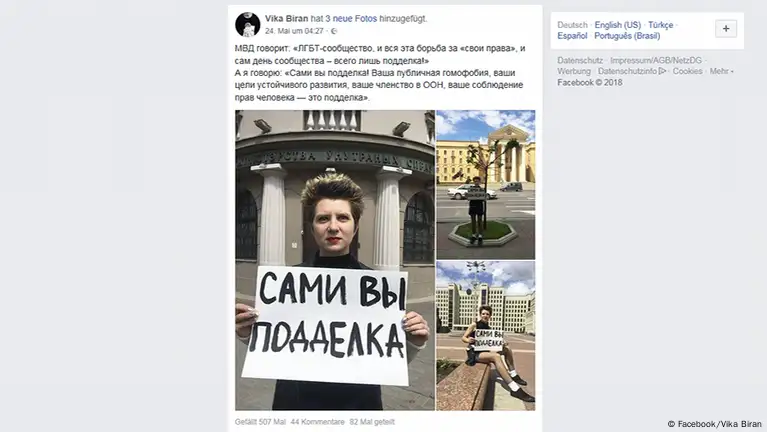The image size is (767, 432).
Task: Open the Vika Biran profile name link
Action: click(x=287, y=19)
